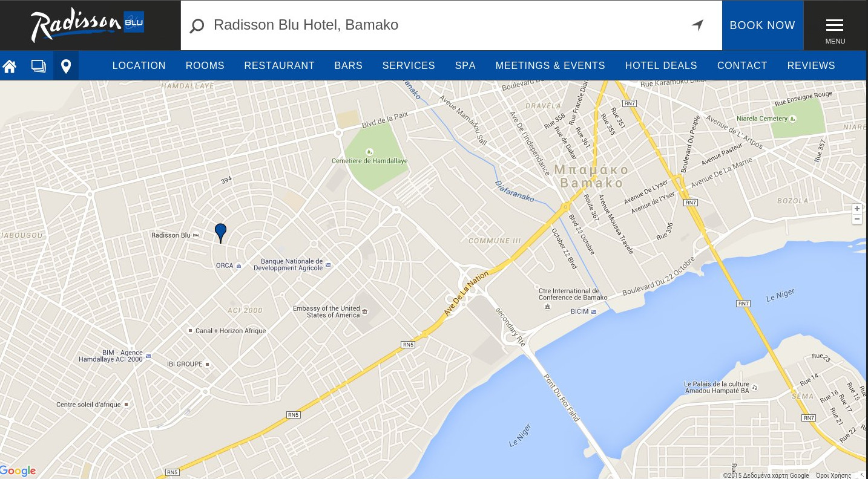This screenshot has height=479, width=868.
Task: Open the gallery images icon
Action: coord(39,66)
